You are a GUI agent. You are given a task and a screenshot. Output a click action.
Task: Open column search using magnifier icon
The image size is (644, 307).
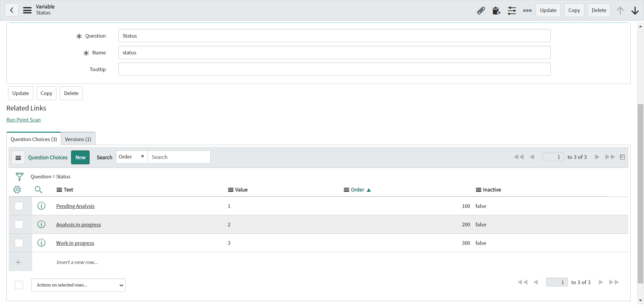point(39,189)
